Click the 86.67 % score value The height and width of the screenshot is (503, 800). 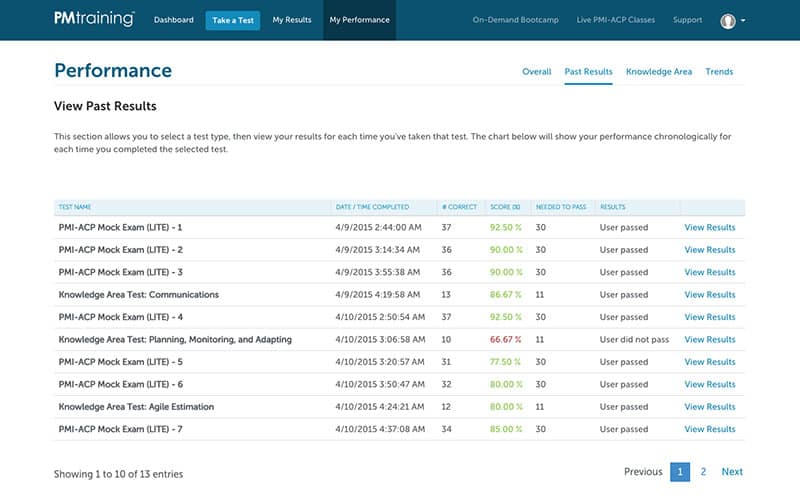[x=505, y=295]
